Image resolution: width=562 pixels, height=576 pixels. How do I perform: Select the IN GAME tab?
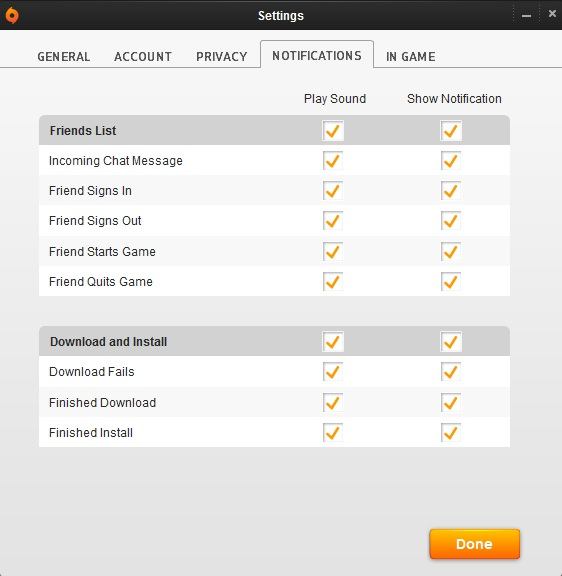[410, 57]
